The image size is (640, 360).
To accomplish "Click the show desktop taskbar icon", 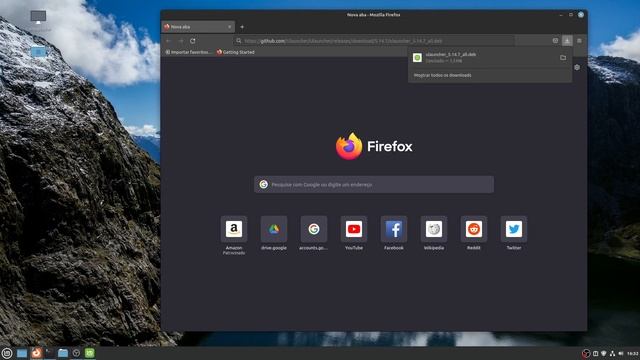I will coord(22,353).
